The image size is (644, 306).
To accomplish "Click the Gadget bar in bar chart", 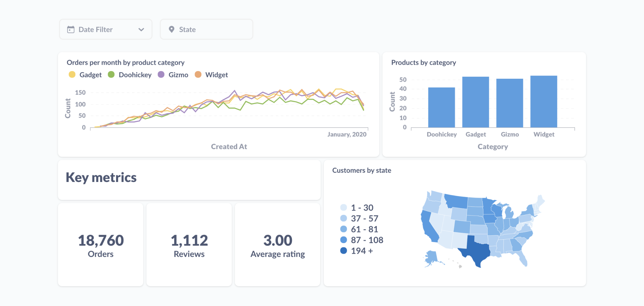I will (476, 102).
